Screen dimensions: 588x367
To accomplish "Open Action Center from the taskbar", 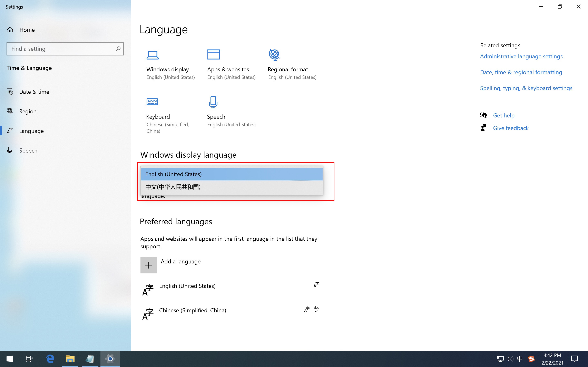I will tap(575, 358).
